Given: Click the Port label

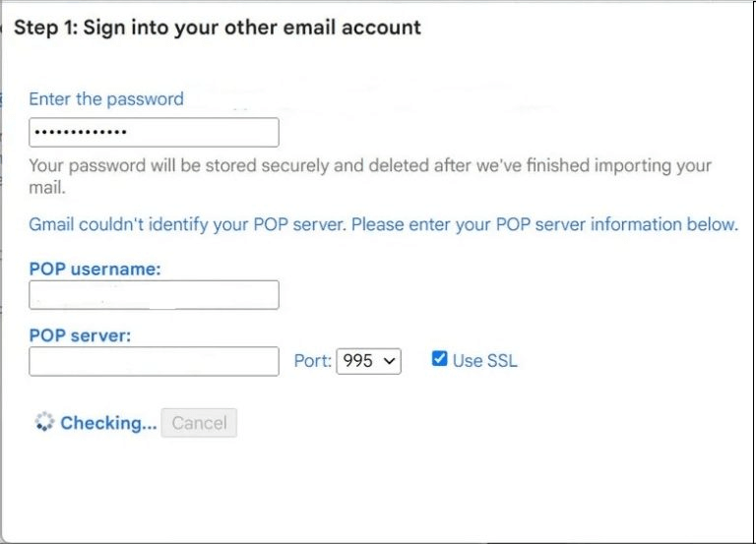Looking at the screenshot, I should click(313, 361).
